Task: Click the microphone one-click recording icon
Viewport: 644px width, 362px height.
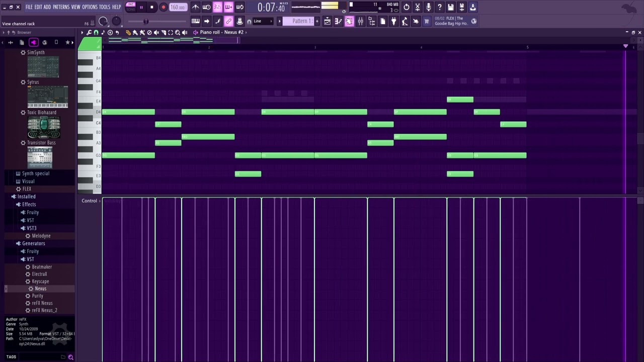Action: (x=429, y=7)
